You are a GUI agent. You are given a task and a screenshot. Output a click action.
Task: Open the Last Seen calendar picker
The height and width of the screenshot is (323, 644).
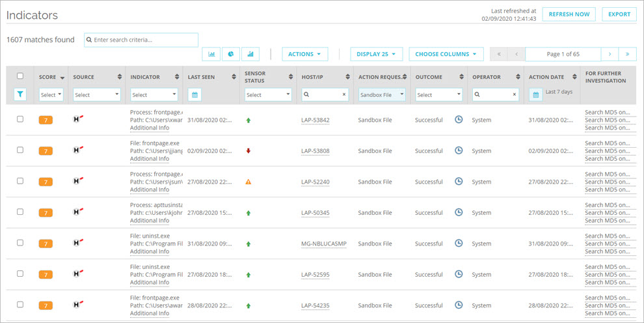click(195, 95)
